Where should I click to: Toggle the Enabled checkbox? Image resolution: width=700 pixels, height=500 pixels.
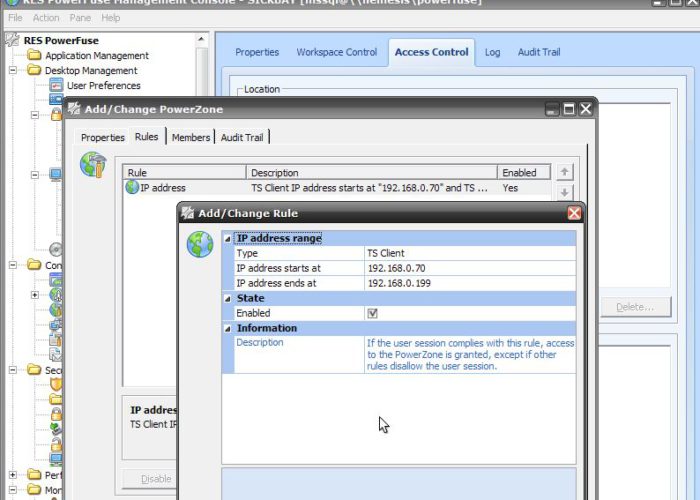372,313
